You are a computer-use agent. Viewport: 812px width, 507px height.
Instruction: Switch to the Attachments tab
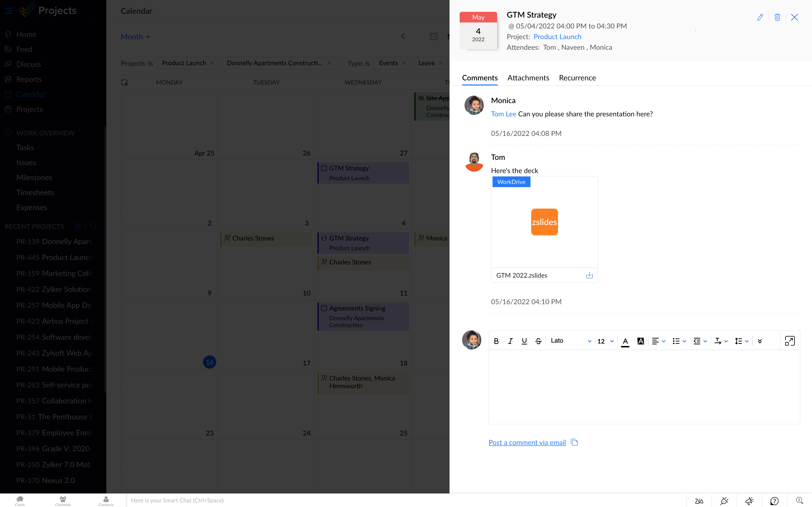[528, 78]
